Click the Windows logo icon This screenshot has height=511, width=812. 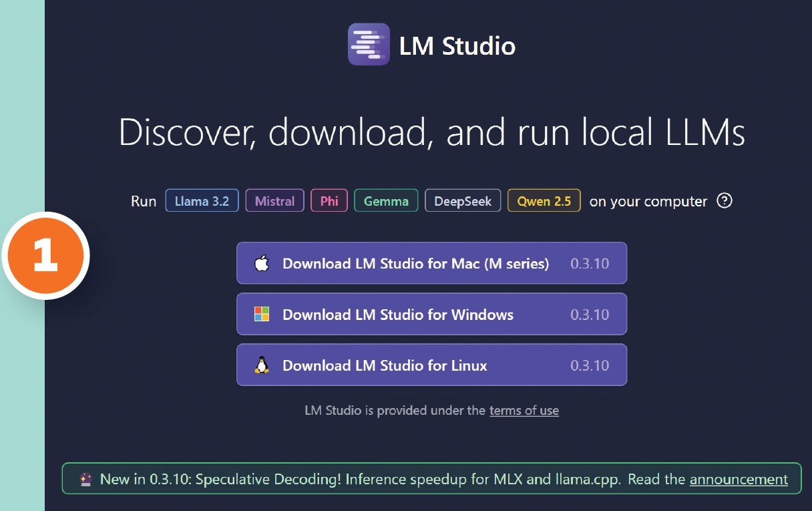click(262, 314)
